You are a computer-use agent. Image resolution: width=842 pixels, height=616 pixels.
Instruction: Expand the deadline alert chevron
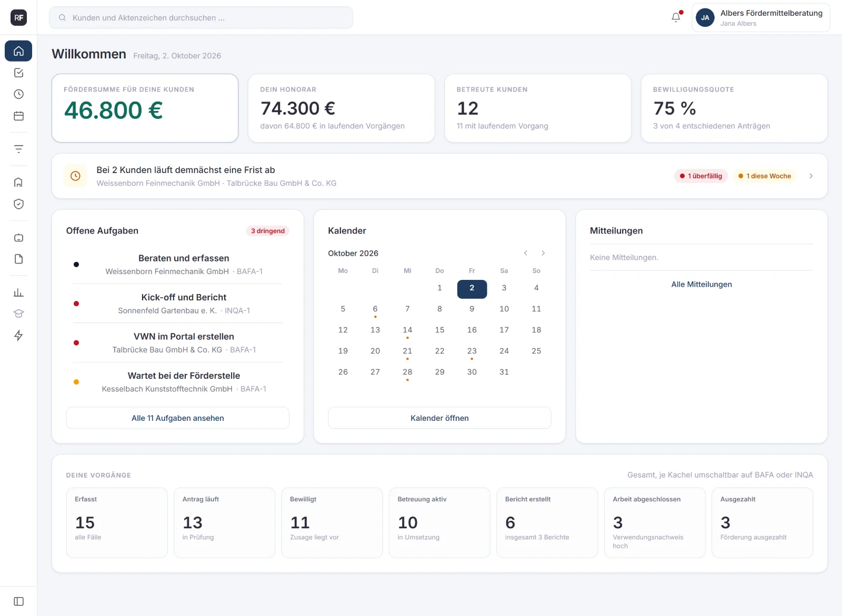point(811,176)
